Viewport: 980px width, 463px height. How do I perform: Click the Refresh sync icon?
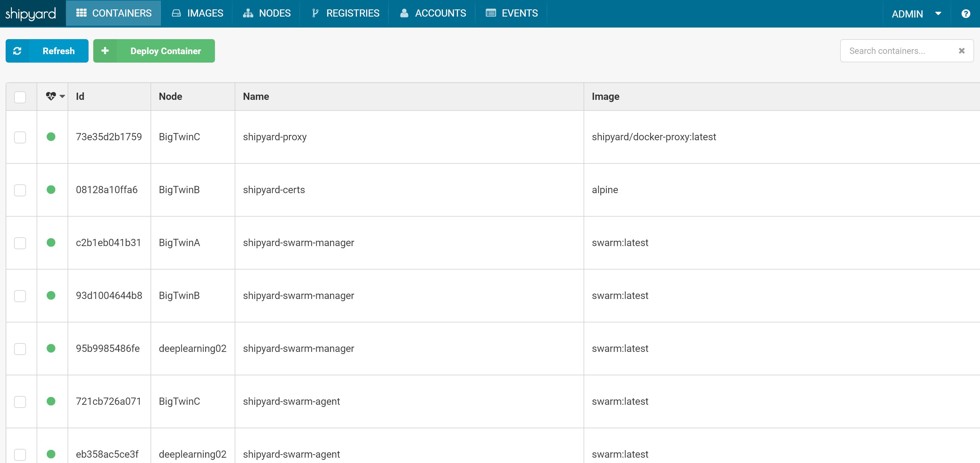[x=18, y=51]
